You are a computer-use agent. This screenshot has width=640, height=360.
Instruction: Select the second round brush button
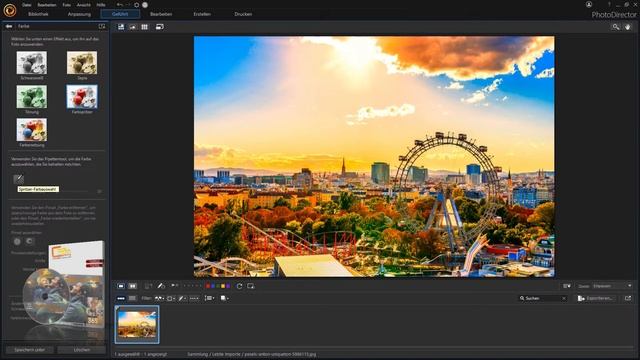click(x=29, y=242)
